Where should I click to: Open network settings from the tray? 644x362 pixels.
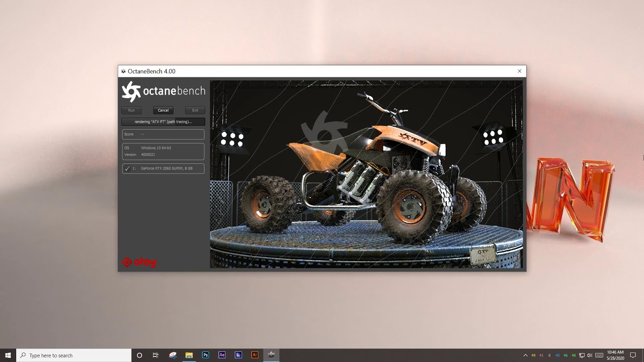[x=582, y=355]
